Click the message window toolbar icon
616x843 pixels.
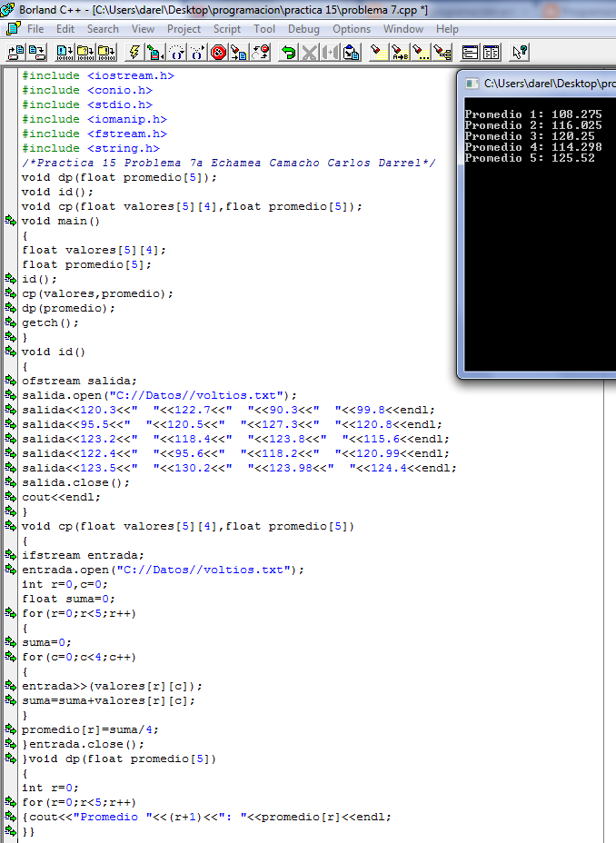click(471, 52)
